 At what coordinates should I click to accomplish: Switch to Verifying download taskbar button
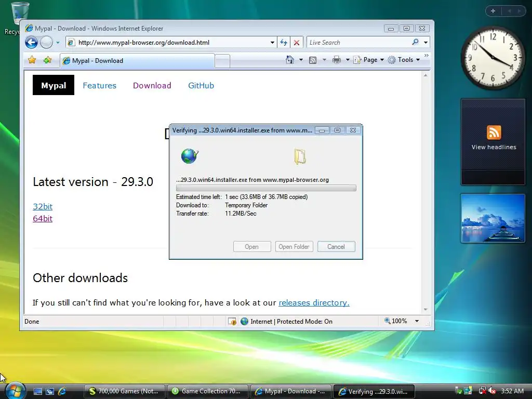375,391
